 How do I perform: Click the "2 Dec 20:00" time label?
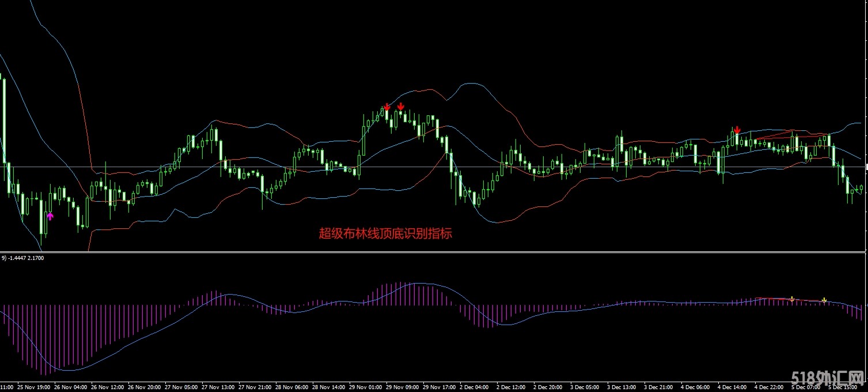coord(548,387)
